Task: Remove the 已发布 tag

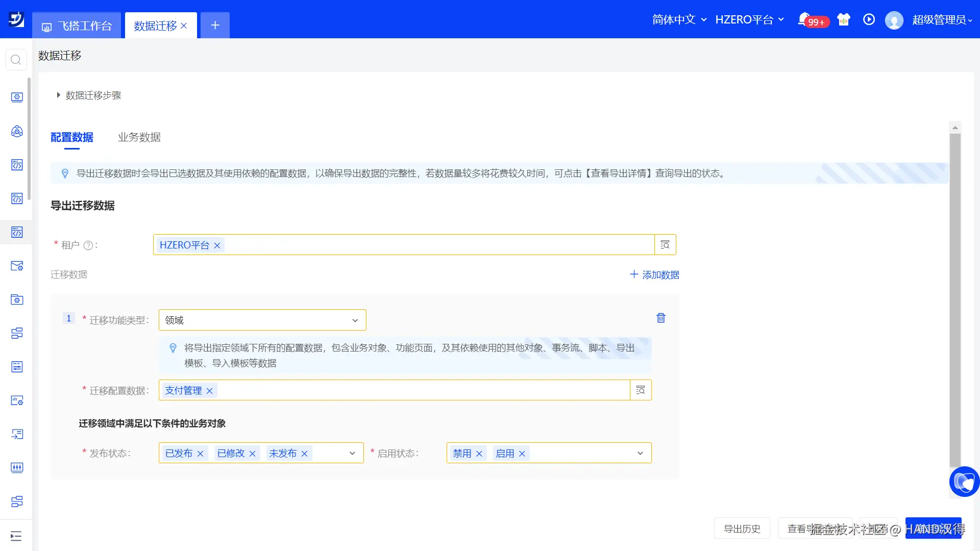Action: pos(201,454)
